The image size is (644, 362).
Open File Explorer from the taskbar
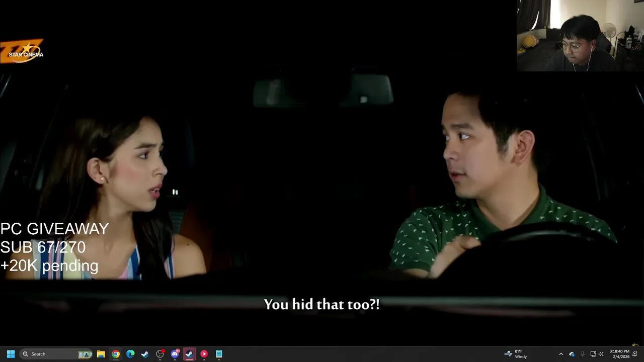[x=101, y=354]
